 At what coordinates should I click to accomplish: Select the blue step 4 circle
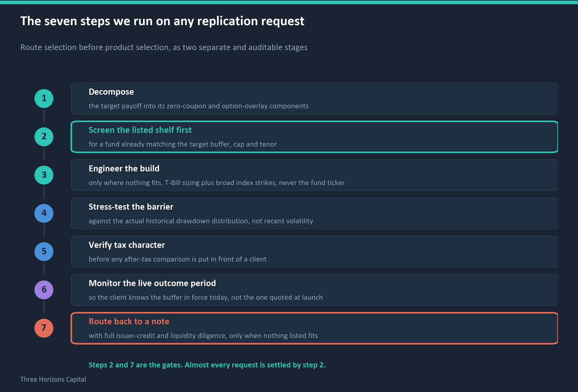(x=44, y=213)
